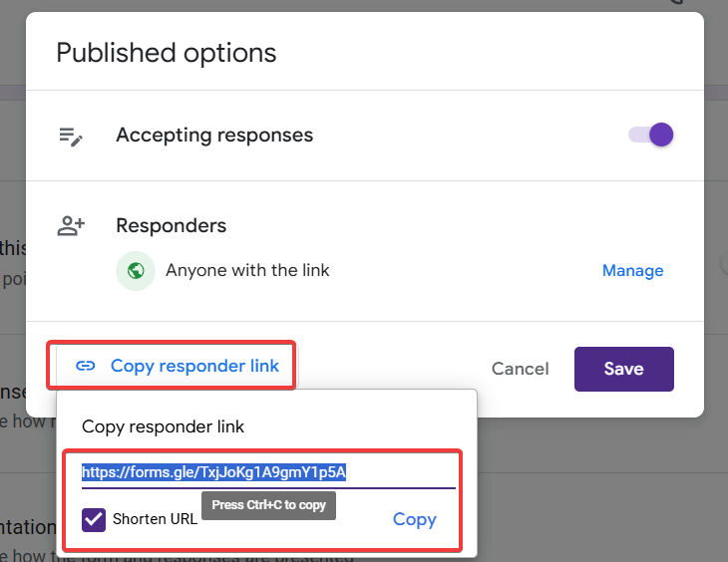
Task: Click the Accepting responses list-edit icon
Action: tap(70, 137)
